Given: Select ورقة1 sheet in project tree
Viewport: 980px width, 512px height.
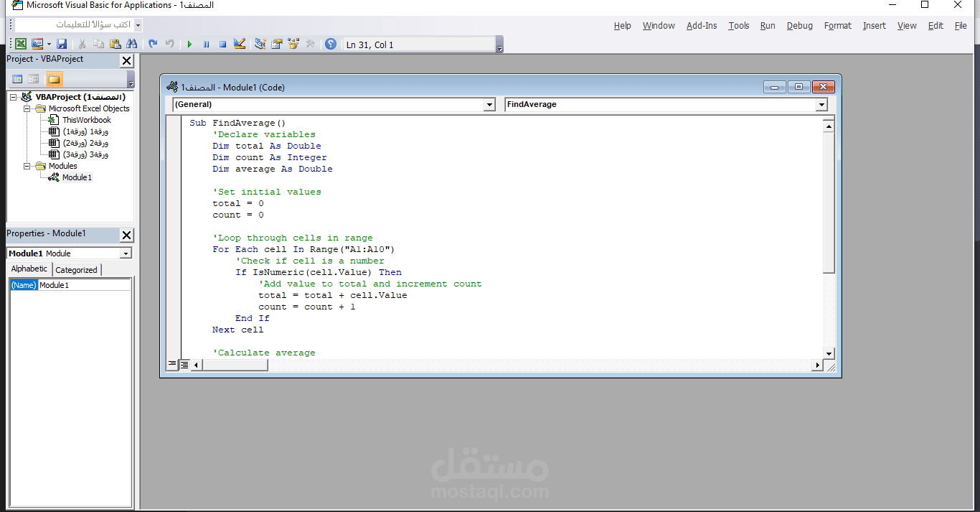Looking at the screenshot, I should click(85, 131).
